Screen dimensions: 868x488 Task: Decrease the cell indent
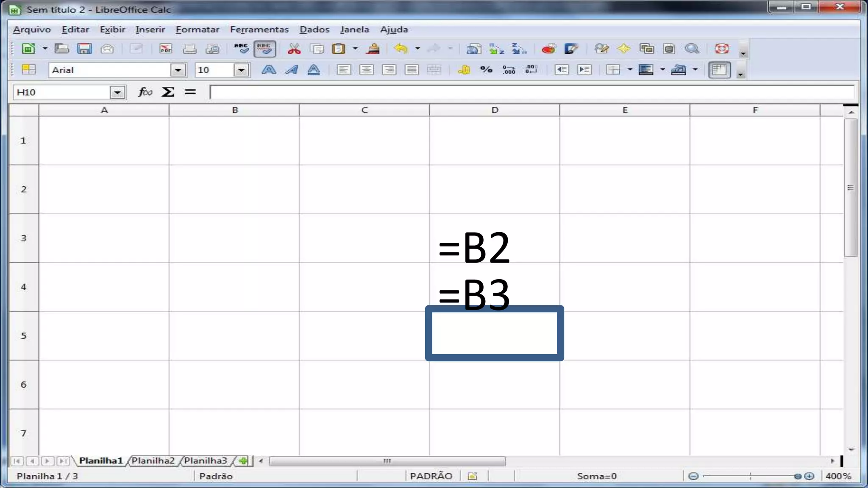(562, 69)
